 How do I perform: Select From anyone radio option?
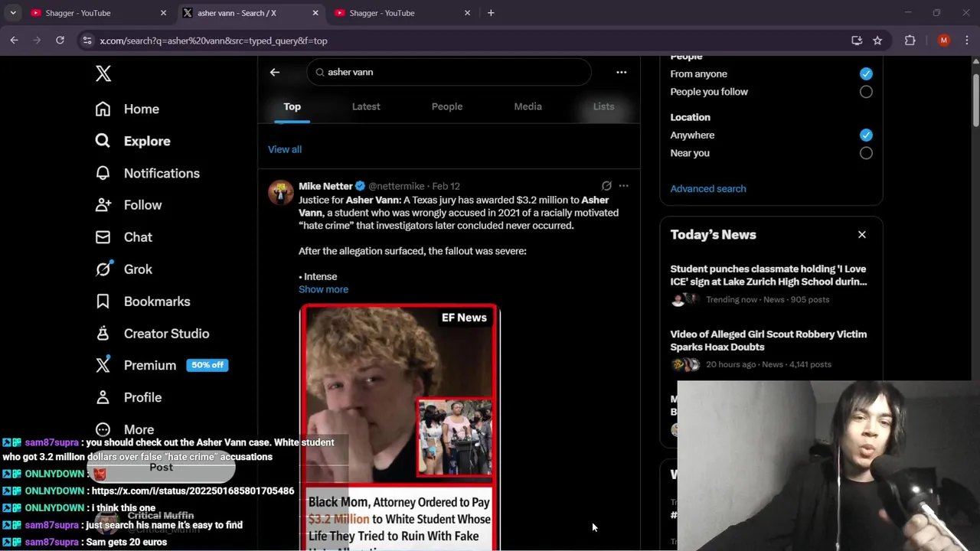866,73
